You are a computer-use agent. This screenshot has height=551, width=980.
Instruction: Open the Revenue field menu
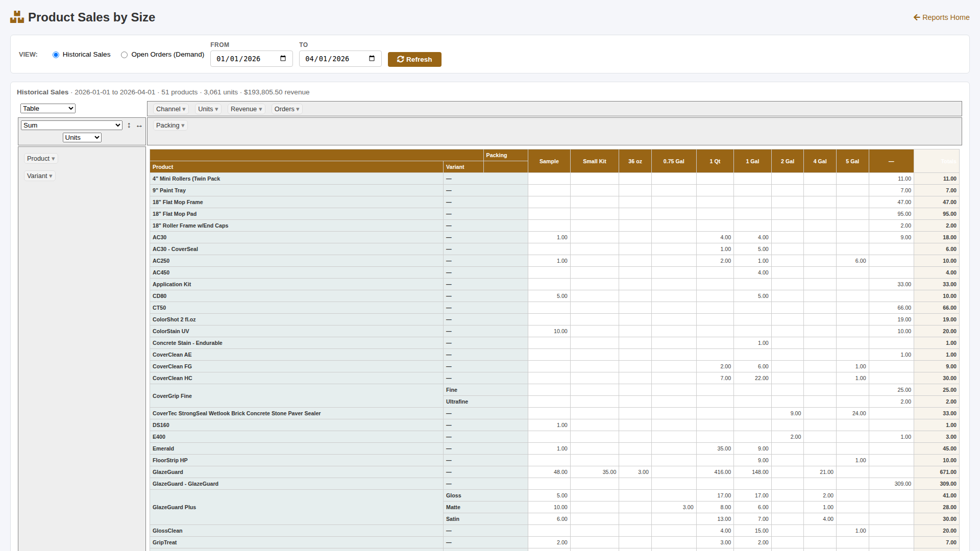(246, 109)
